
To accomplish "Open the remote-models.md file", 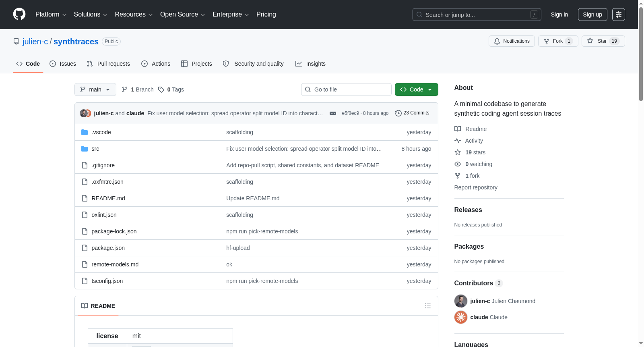I will (115, 264).
